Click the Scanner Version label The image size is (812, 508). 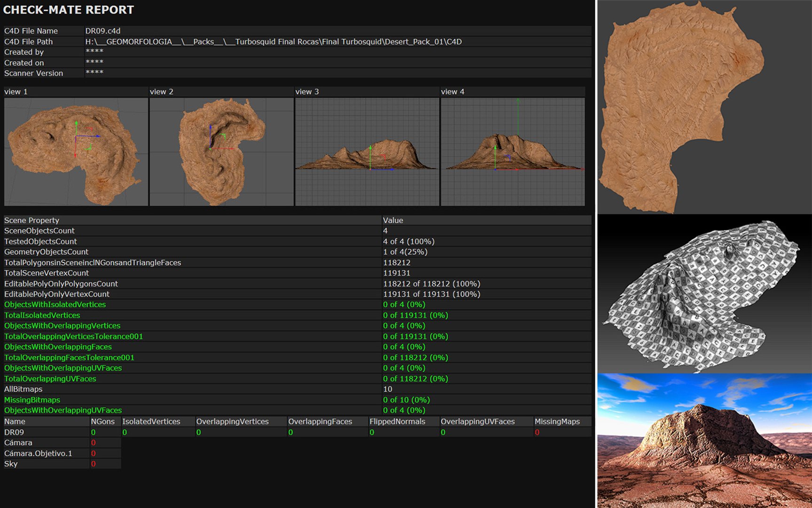coord(33,73)
